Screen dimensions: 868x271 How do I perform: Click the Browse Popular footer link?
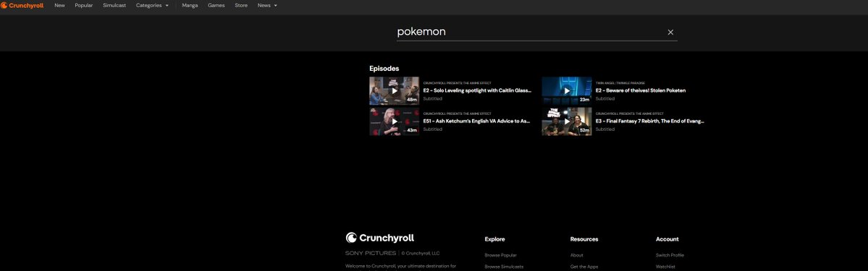pos(500,255)
